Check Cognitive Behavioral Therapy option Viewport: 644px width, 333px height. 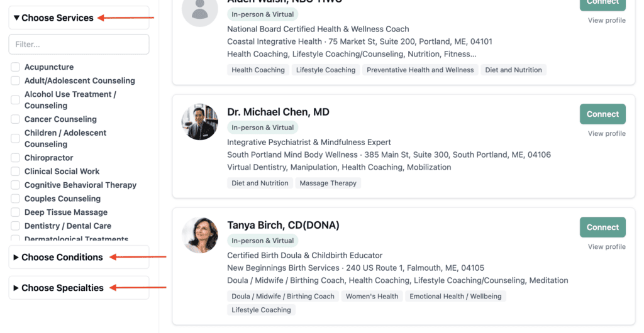tap(15, 185)
